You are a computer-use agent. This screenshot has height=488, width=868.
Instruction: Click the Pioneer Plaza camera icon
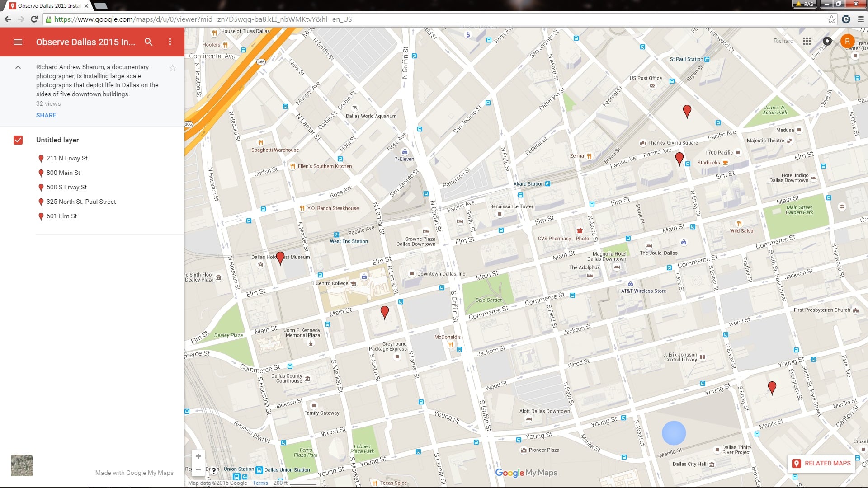tap(524, 450)
